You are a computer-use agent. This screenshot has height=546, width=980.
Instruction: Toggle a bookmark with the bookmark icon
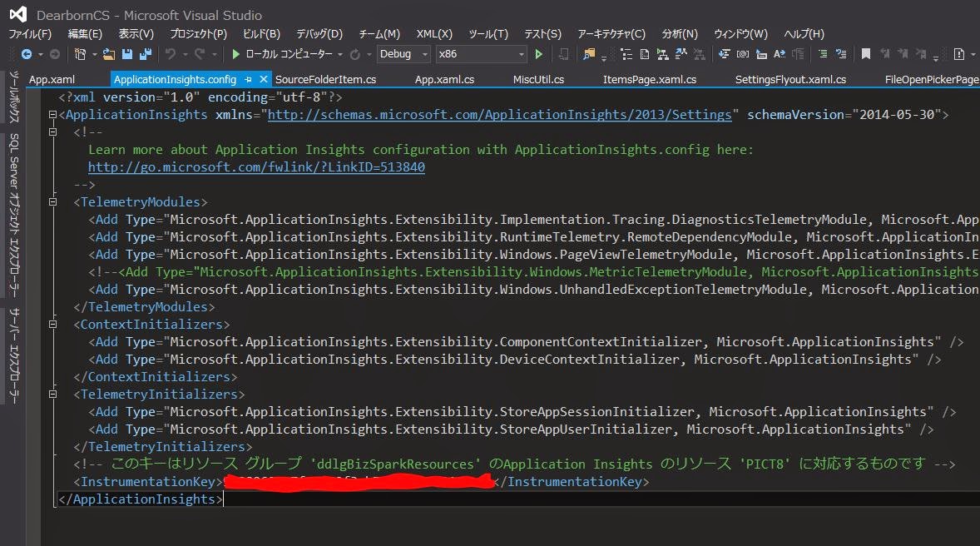pos(866,54)
